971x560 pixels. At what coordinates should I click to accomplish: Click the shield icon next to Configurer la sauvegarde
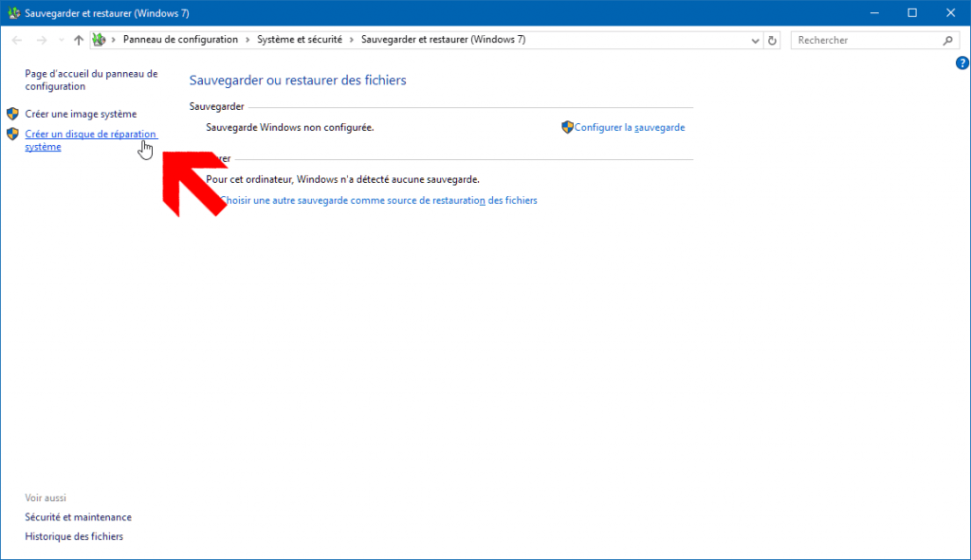(567, 127)
